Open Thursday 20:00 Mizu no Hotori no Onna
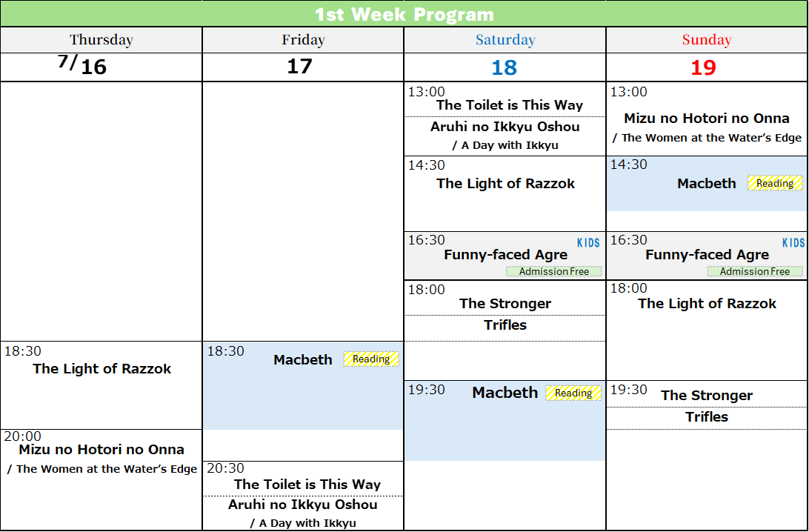The image size is (809, 532). click(101, 450)
